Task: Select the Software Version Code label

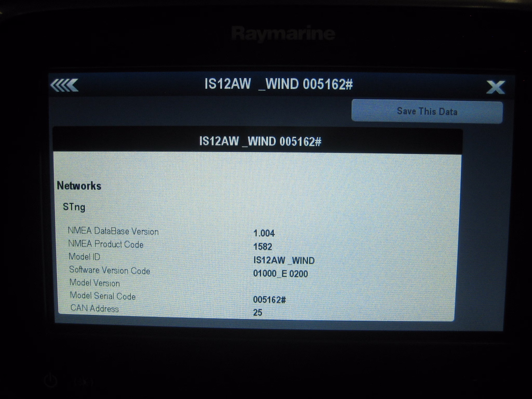Action: [x=110, y=270]
